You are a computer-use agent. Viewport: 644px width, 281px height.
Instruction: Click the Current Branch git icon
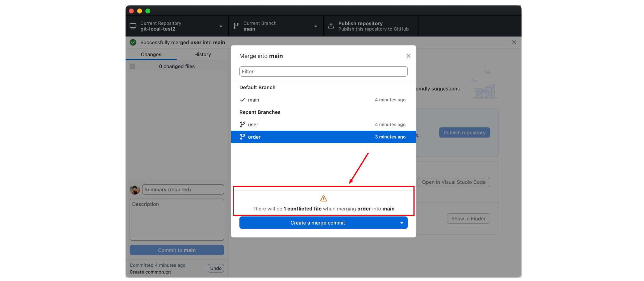pos(236,26)
